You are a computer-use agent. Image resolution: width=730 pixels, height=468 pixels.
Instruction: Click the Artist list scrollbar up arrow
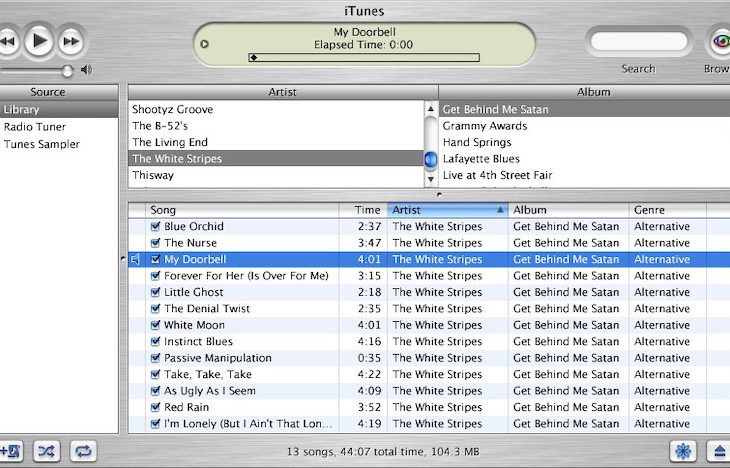pyautogui.click(x=431, y=109)
